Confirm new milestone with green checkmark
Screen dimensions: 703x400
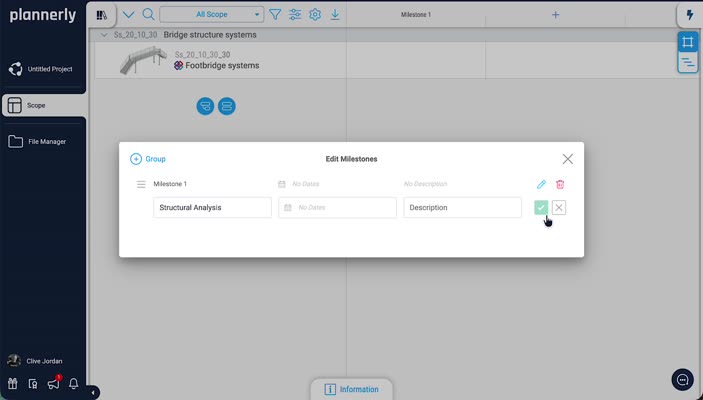(x=541, y=207)
